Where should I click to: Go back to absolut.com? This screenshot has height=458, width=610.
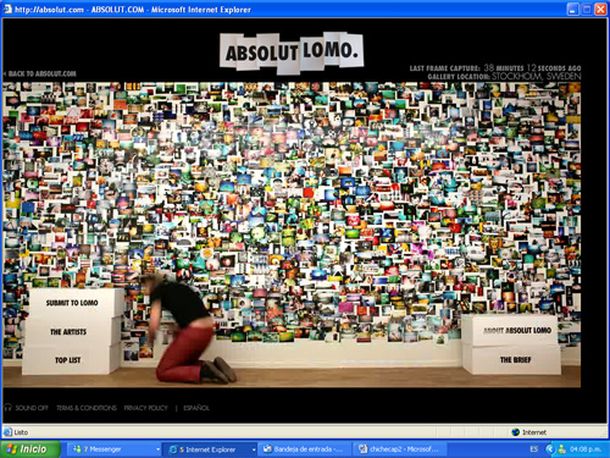click(x=40, y=74)
